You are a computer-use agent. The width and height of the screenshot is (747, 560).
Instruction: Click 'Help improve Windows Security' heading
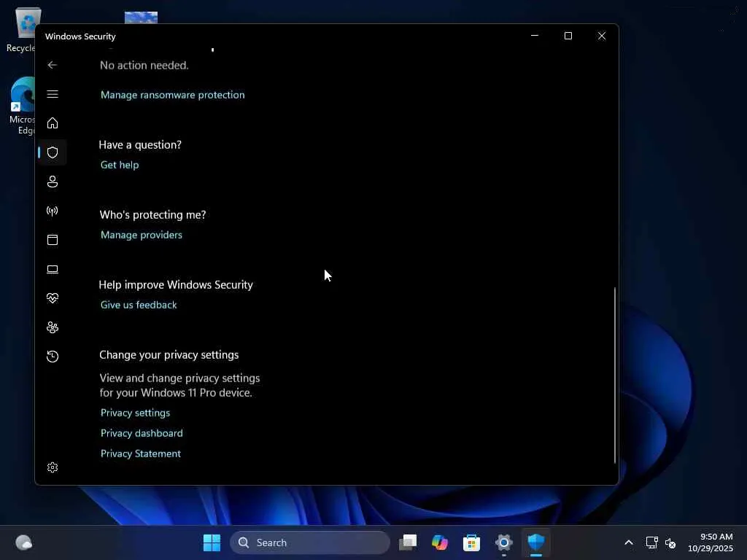point(176,285)
